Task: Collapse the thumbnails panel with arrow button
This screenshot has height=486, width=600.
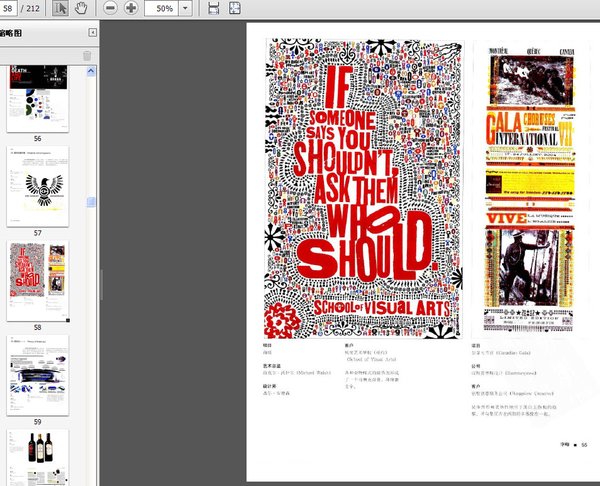Action: click(x=94, y=33)
